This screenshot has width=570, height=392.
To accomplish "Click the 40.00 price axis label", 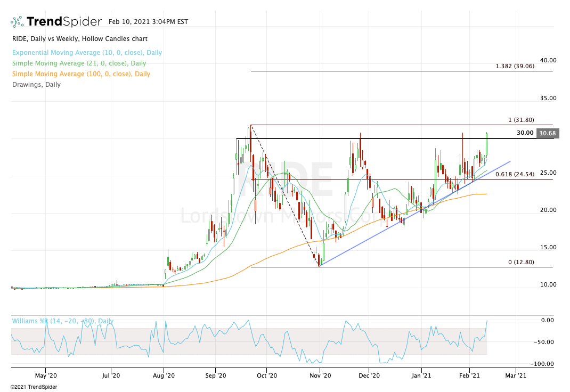I will coord(548,61).
